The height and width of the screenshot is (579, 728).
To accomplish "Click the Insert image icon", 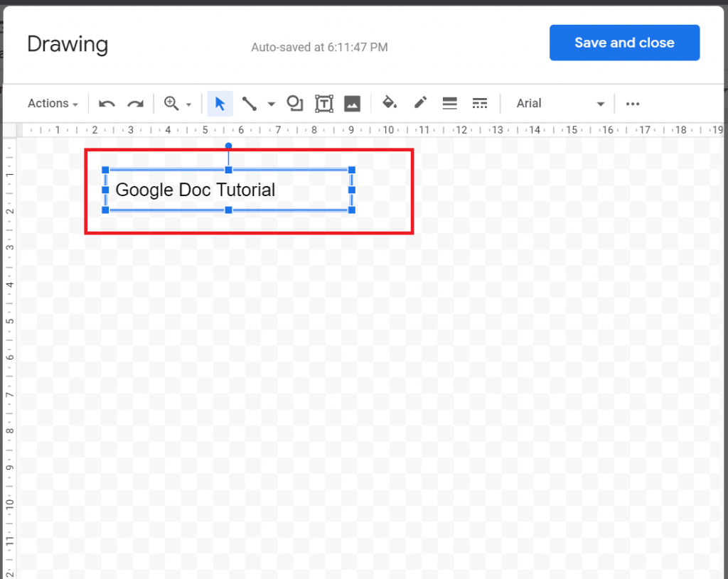I will [352, 104].
